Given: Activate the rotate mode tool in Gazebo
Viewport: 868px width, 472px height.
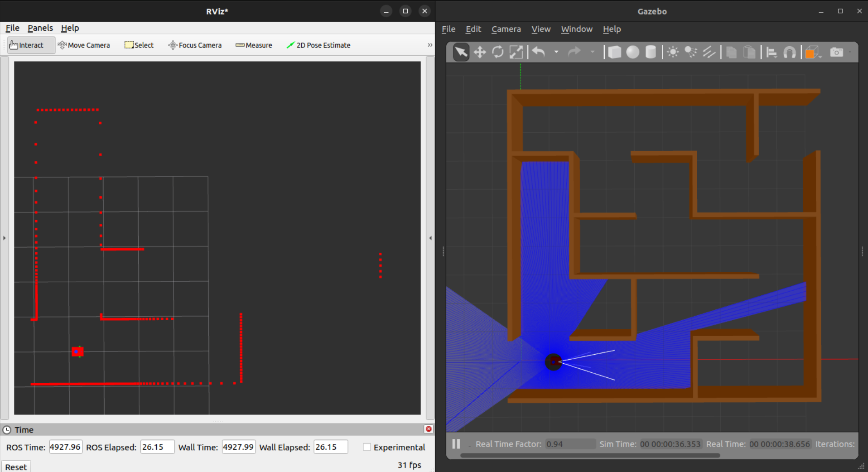Looking at the screenshot, I should tap(498, 53).
